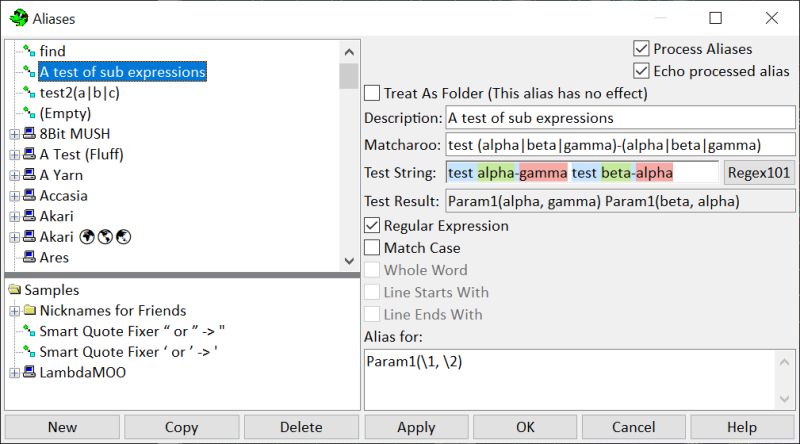Click the alias tree scrollbar thumb

coord(349,76)
